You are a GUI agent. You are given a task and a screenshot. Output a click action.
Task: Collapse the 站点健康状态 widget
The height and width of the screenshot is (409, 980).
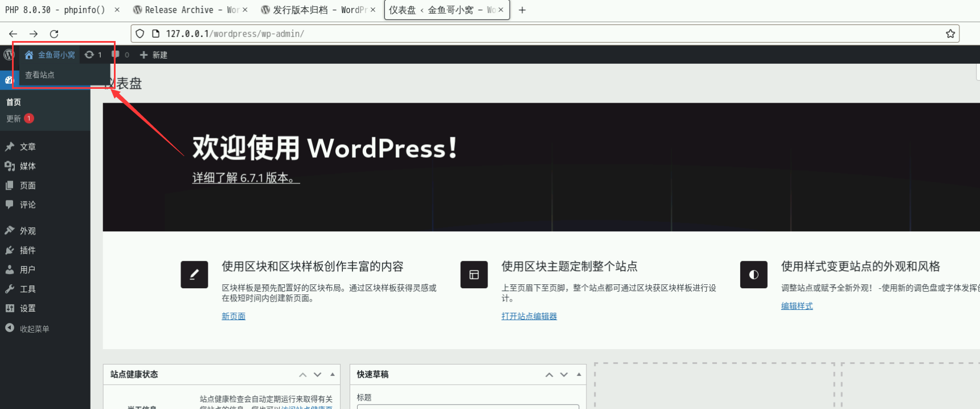pos(333,374)
